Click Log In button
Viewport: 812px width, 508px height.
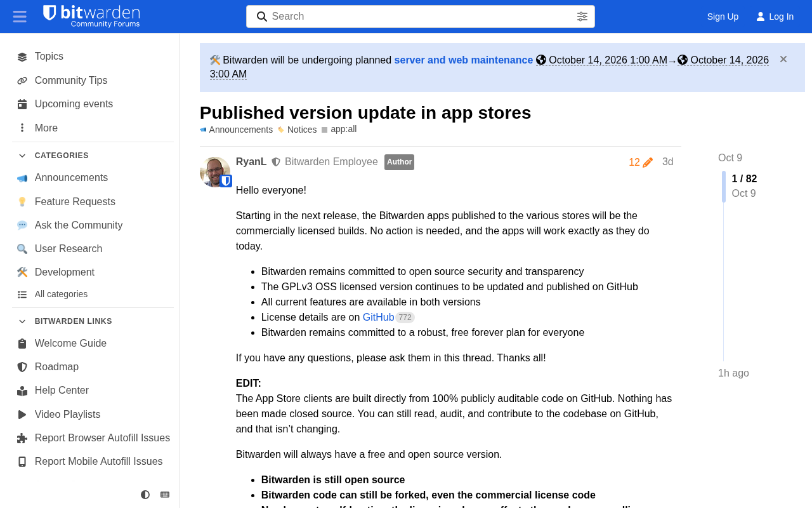[x=775, y=17]
